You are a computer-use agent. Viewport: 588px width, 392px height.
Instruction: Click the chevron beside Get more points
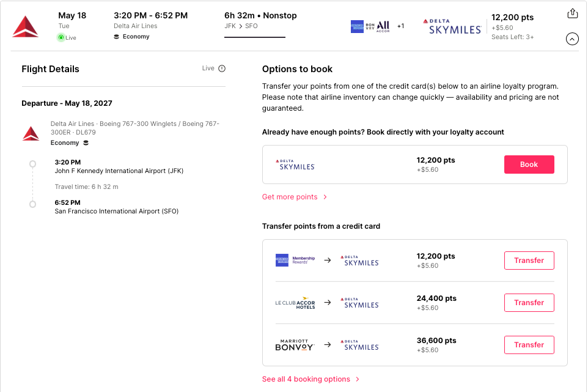pyautogui.click(x=325, y=197)
